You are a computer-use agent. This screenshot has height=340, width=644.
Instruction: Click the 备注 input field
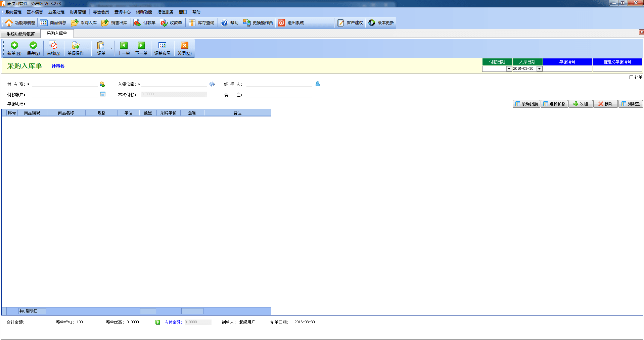[x=279, y=95]
